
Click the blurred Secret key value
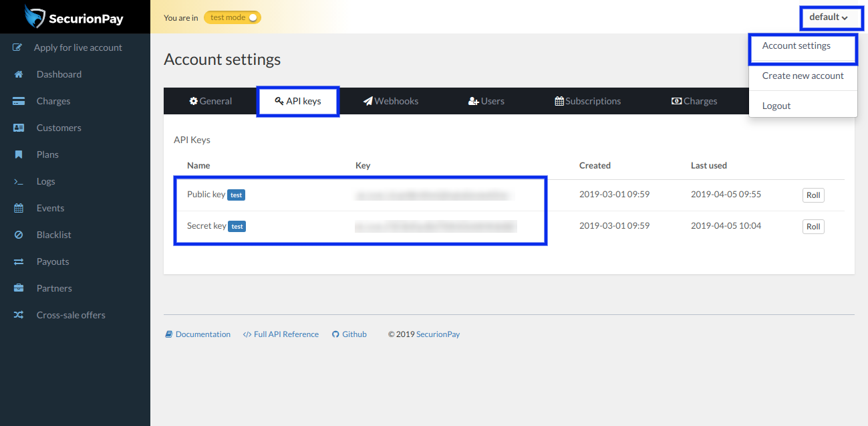tap(436, 227)
